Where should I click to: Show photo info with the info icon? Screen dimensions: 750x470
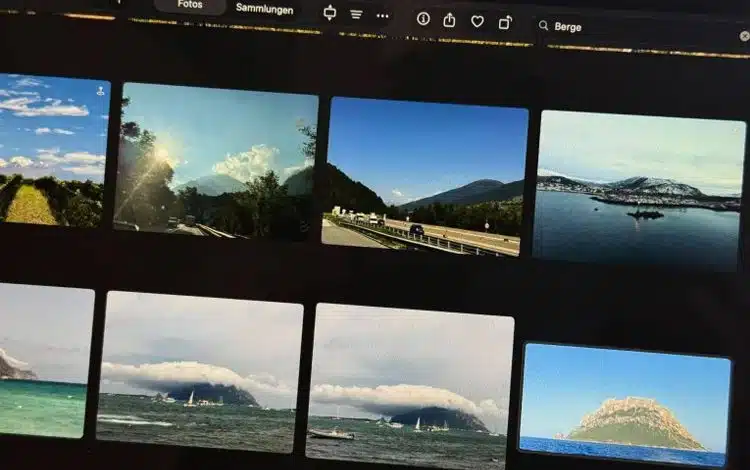423,18
